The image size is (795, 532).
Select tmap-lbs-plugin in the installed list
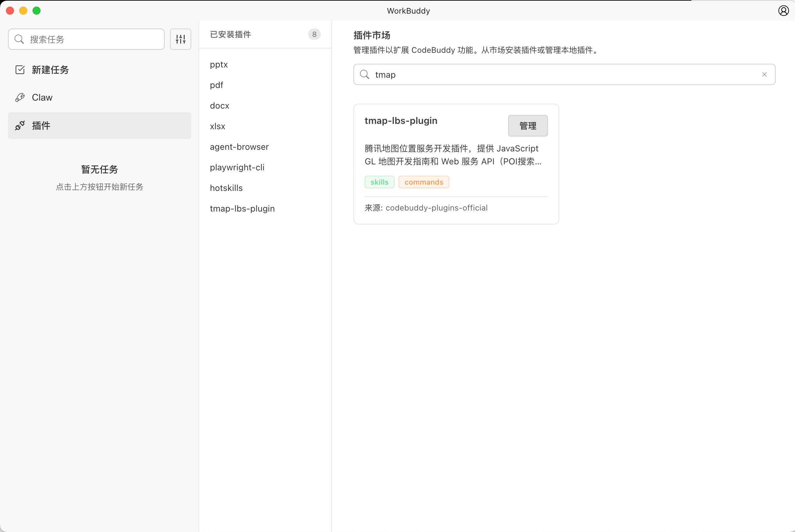(242, 208)
